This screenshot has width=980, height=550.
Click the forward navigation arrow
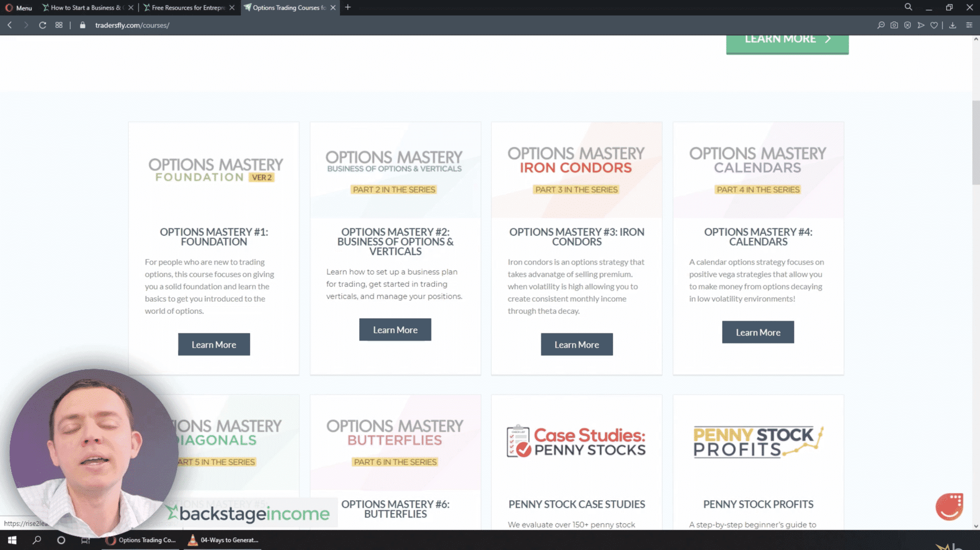click(x=26, y=25)
